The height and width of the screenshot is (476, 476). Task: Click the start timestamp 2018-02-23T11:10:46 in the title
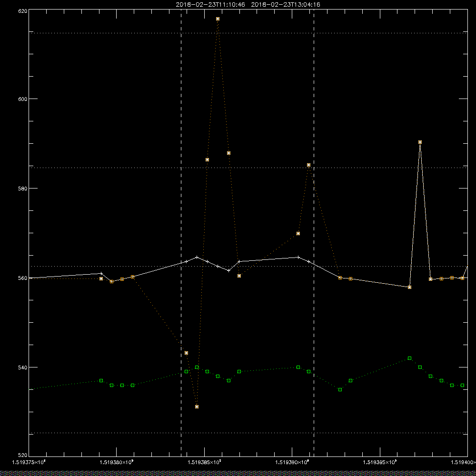click(210, 5)
